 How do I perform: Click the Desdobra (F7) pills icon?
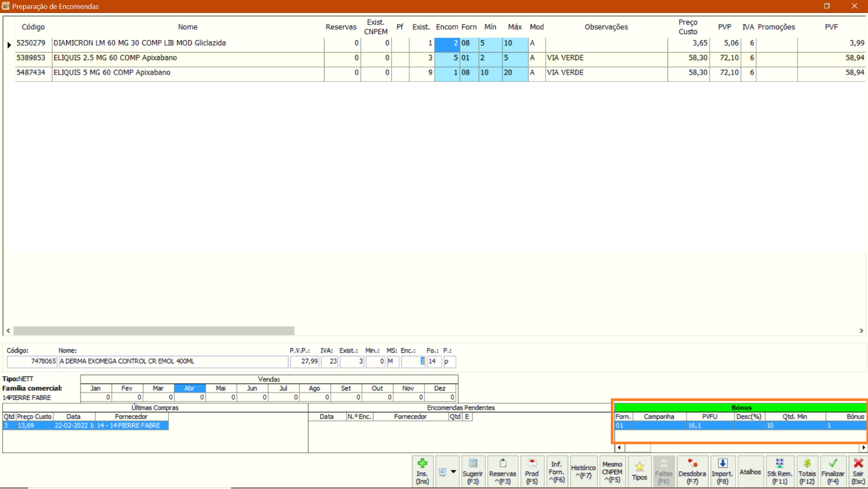(x=692, y=471)
